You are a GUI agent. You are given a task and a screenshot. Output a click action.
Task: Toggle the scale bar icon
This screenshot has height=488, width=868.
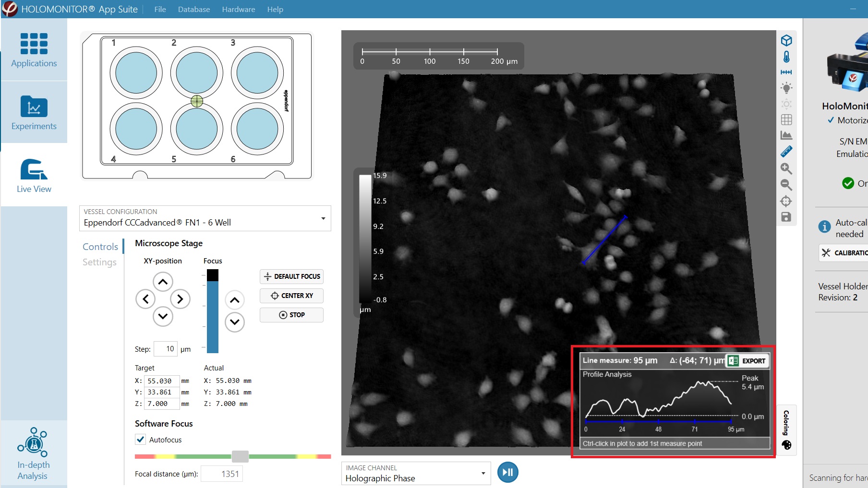(786, 72)
